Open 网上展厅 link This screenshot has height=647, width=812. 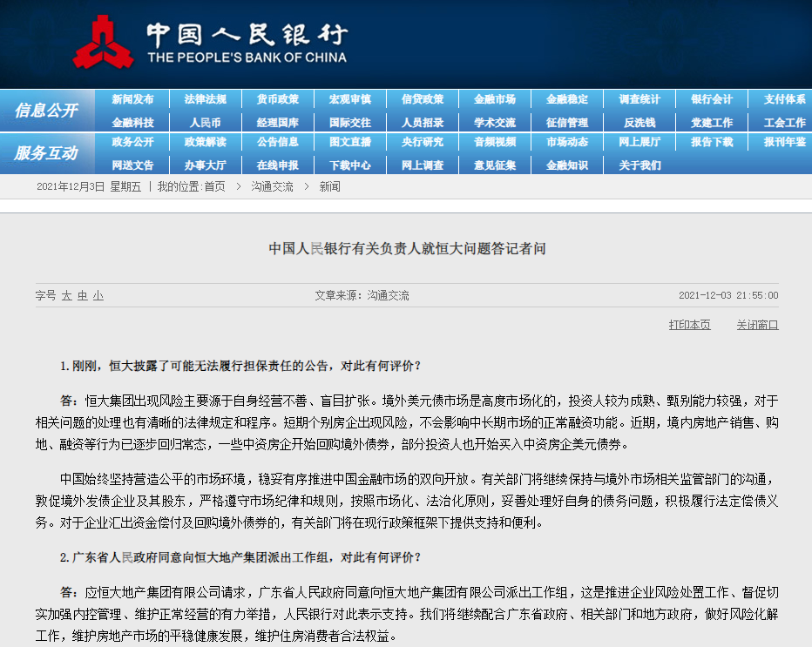pos(639,142)
